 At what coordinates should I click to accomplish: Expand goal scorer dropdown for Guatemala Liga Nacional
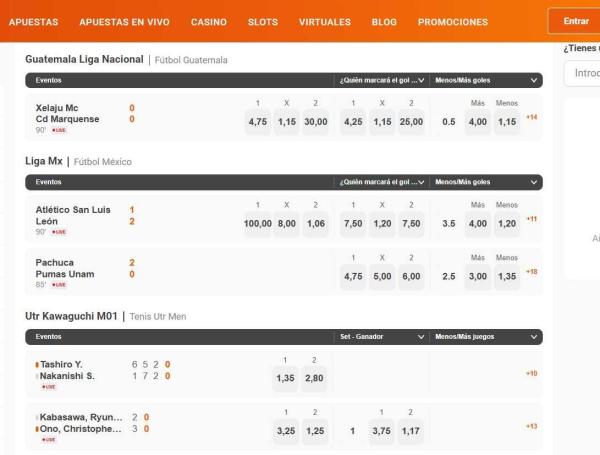click(382, 80)
